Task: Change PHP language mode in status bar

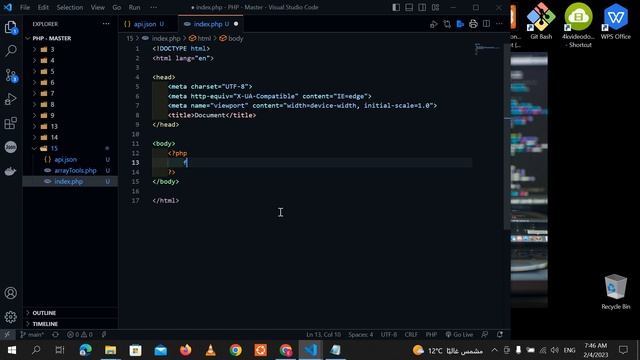Action: click(x=431, y=335)
